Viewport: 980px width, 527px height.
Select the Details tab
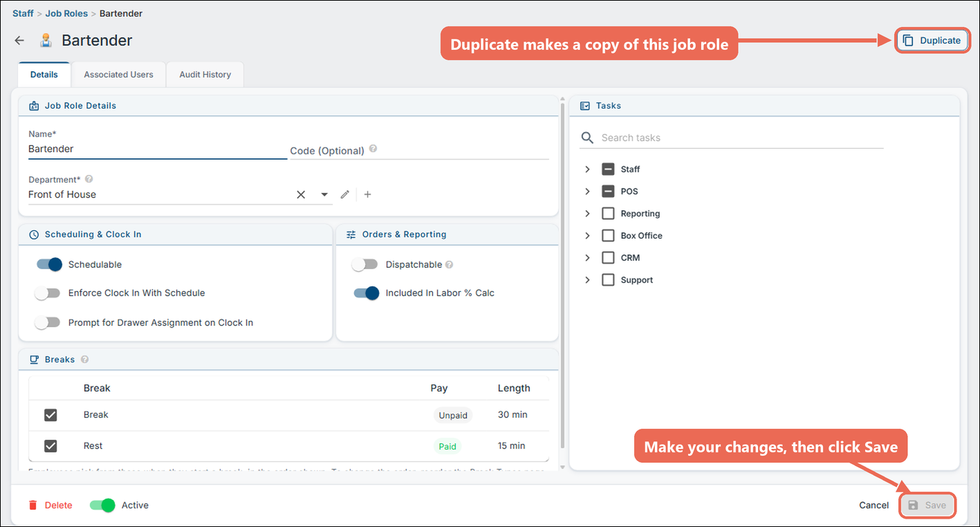point(44,75)
